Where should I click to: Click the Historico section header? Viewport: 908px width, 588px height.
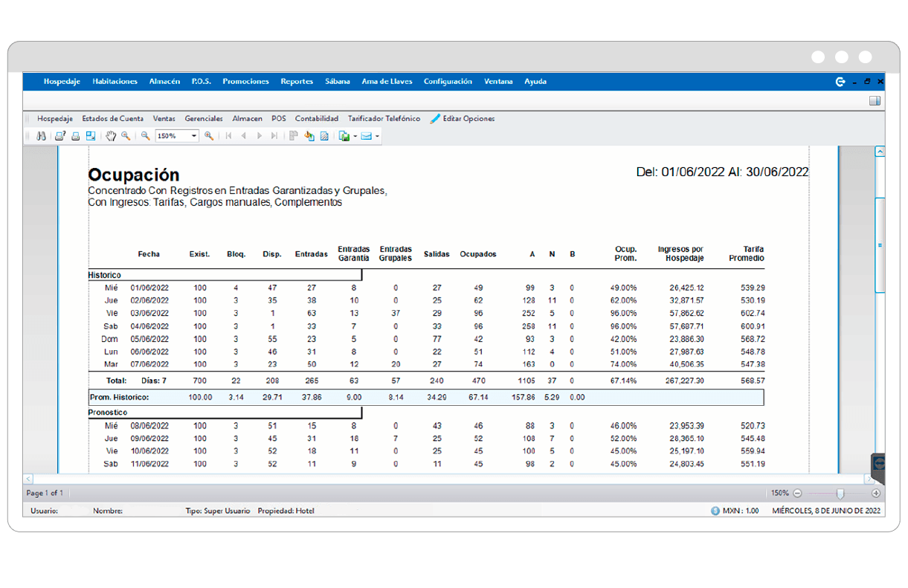[105, 275]
